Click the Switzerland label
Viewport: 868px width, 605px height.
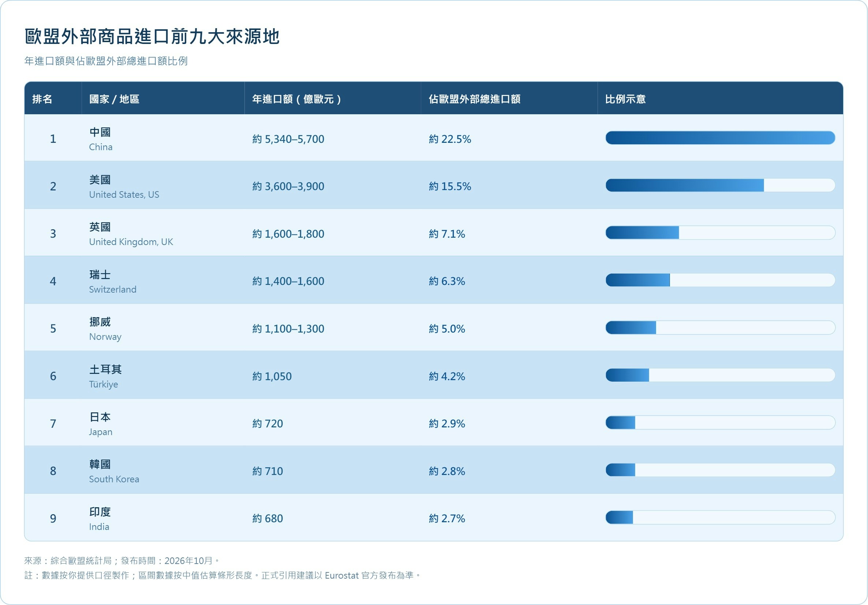(113, 289)
